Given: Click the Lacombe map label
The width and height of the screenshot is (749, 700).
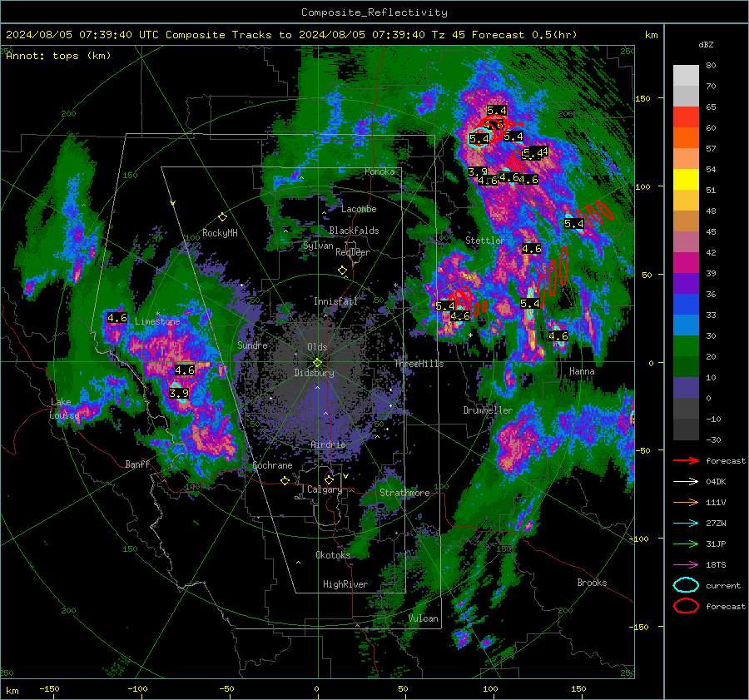Looking at the screenshot, I should point(359,209).
